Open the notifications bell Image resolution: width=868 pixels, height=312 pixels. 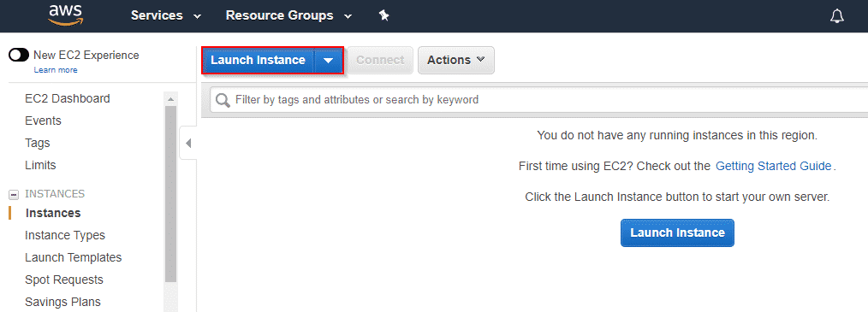[837, 16]
